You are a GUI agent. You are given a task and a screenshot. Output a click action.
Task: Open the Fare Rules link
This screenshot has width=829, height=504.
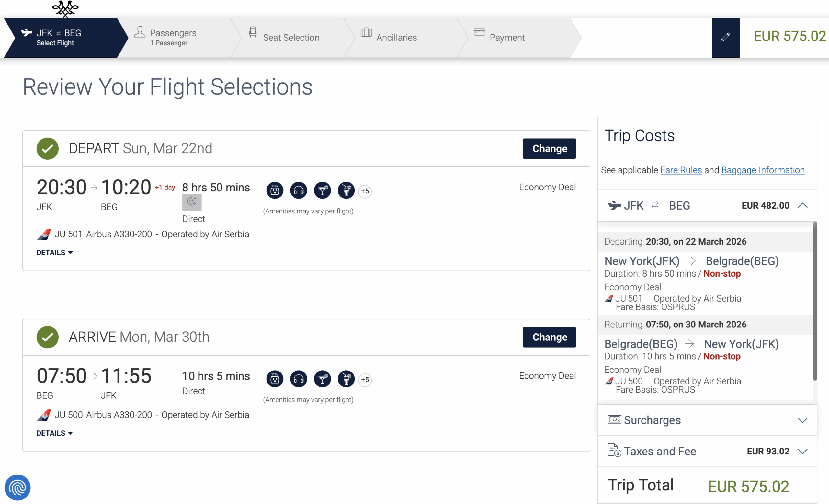[x=681, y=170]
